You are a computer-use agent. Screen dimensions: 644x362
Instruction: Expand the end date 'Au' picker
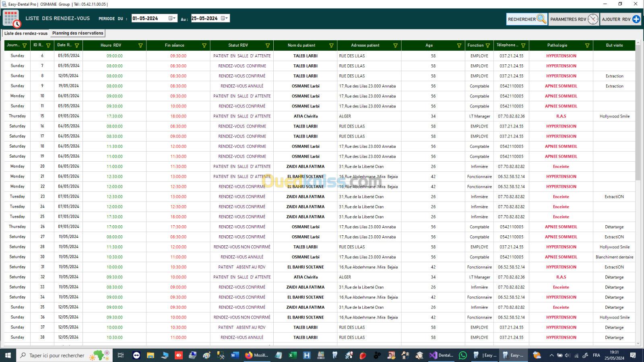coord(225,19)
